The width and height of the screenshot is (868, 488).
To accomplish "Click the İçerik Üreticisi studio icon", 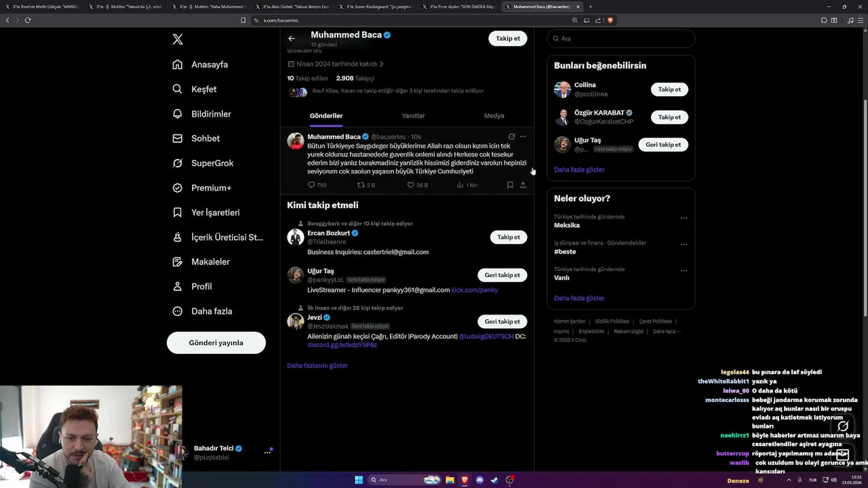I will point(178,237).
